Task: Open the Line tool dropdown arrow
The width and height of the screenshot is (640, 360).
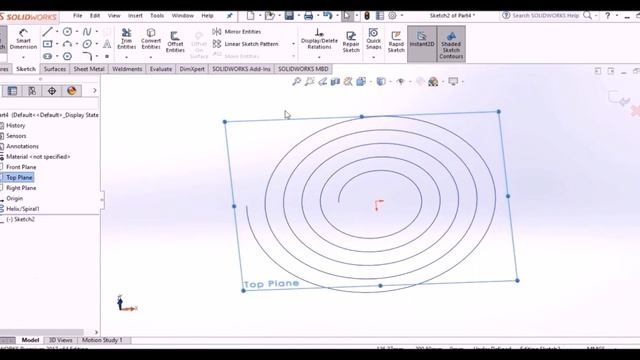Action: click(x=57, y=31)
